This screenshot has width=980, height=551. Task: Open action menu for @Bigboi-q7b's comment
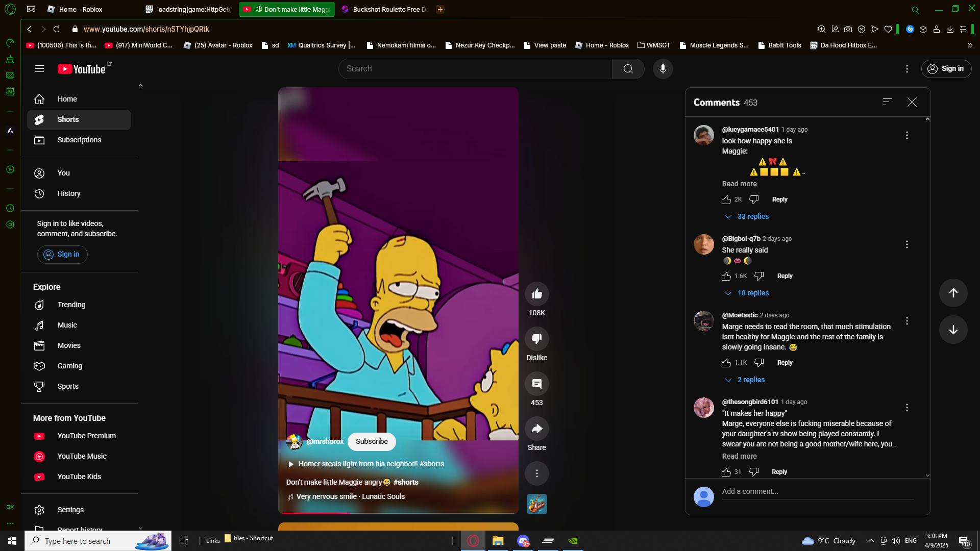907,244
